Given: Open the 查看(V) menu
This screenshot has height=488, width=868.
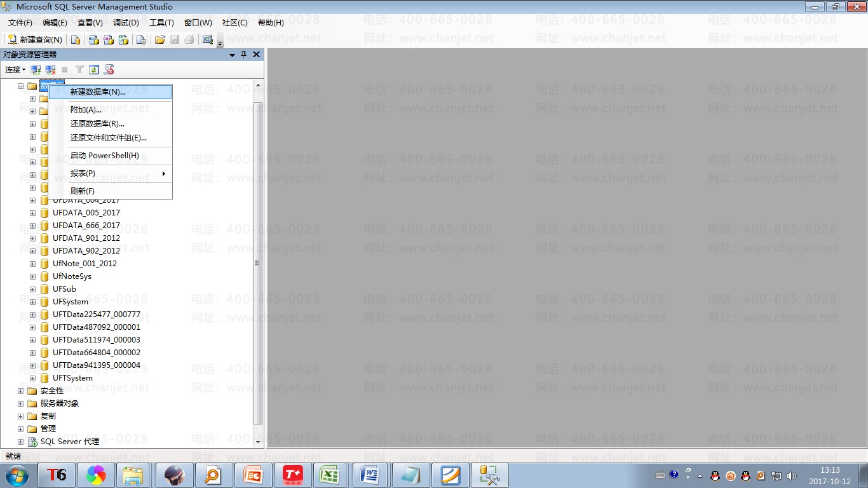Looking at the screenshot, I should pos(90,23).
